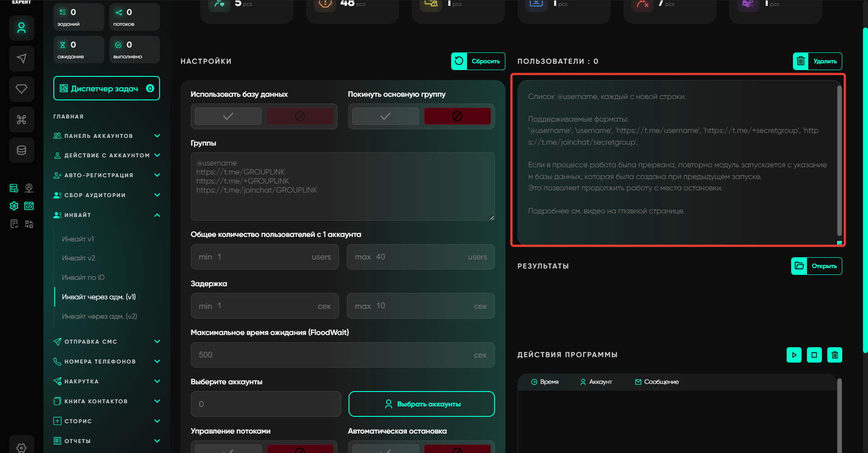Image resolution: width=868 pixels, height=453 pixels.
Task: Click the Выбрать аккаунты button
Action: (x=421, y=404)
